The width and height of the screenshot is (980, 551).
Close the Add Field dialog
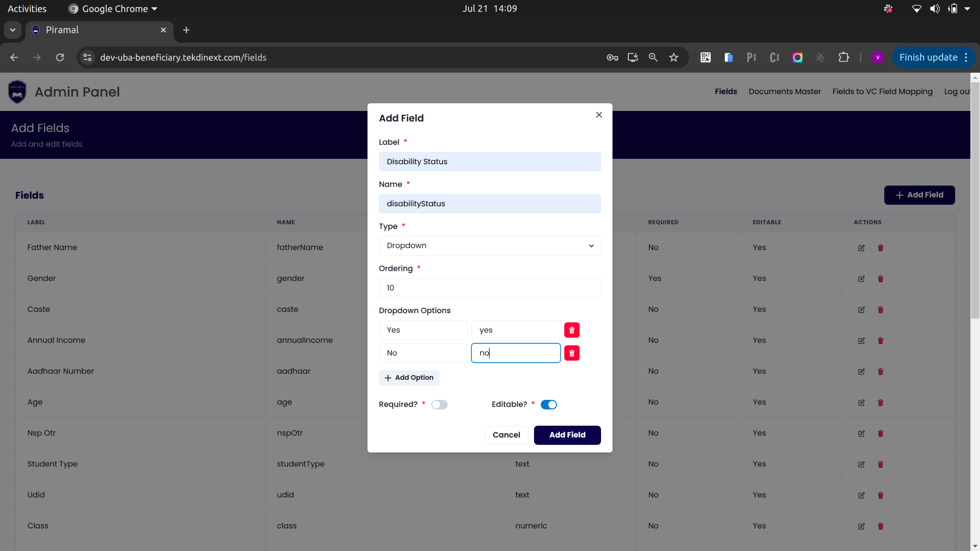(x=599, y=115)
